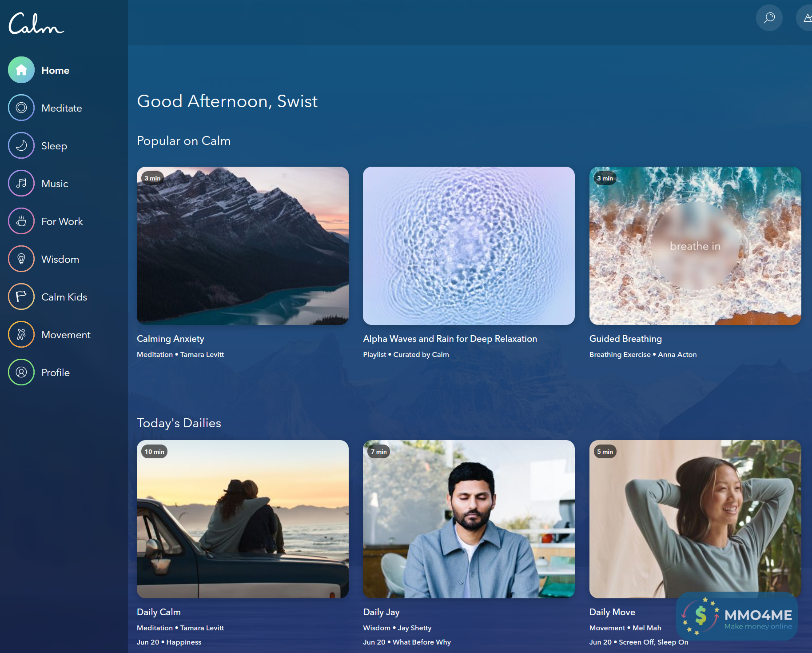This screenshot has height=653, width=812.
Task: Click the Calm Kids flag icon
Action: (x=21, y=296)
